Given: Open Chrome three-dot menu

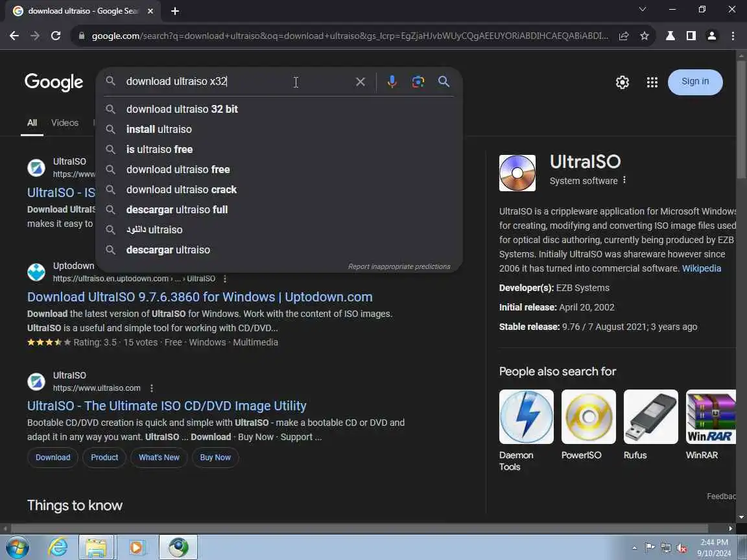Looking at the screenshot, I should coord(733,36).
